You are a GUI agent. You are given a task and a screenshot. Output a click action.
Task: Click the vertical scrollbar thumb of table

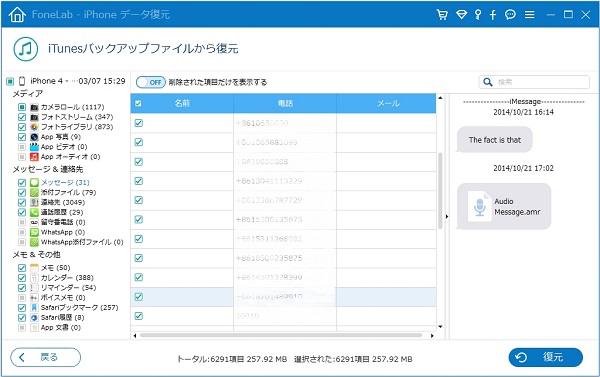click(x=440, y=191)
